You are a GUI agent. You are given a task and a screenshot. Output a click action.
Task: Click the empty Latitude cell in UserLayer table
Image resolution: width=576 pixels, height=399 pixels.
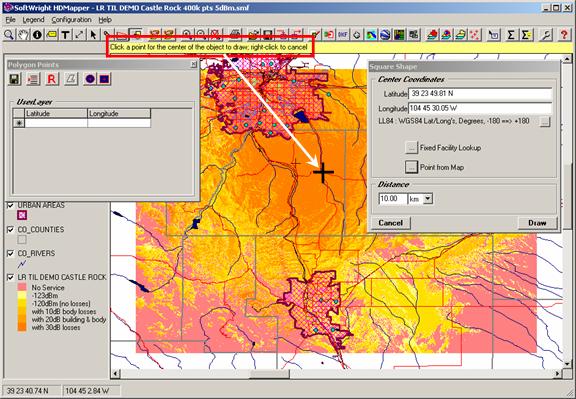(56, 123)
